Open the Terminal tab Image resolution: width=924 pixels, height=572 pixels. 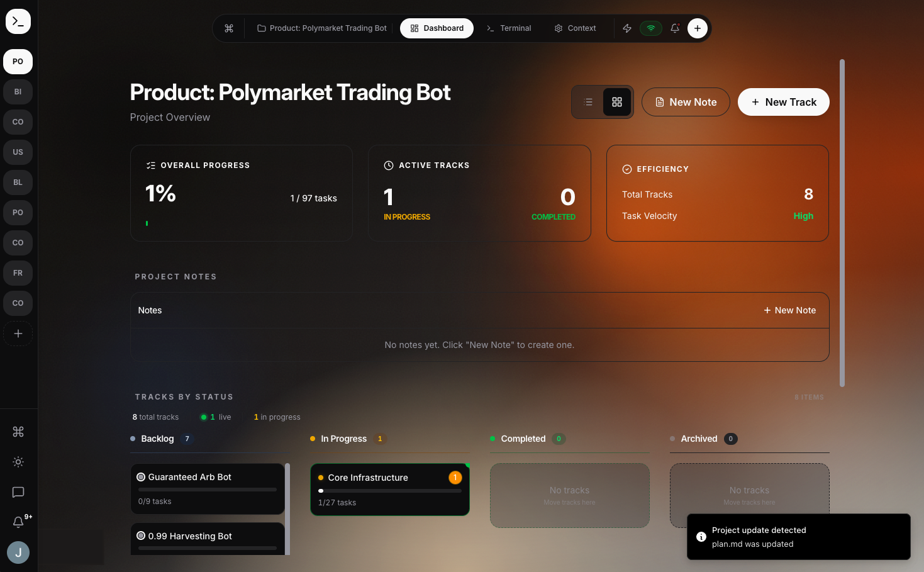(x=509, y=28)
